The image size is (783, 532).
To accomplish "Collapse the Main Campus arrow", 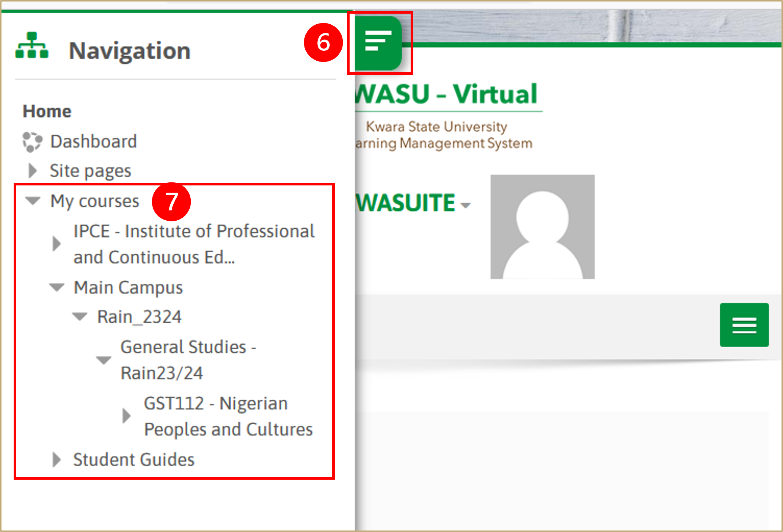I will pyautogui.click(x=57, y=287).
